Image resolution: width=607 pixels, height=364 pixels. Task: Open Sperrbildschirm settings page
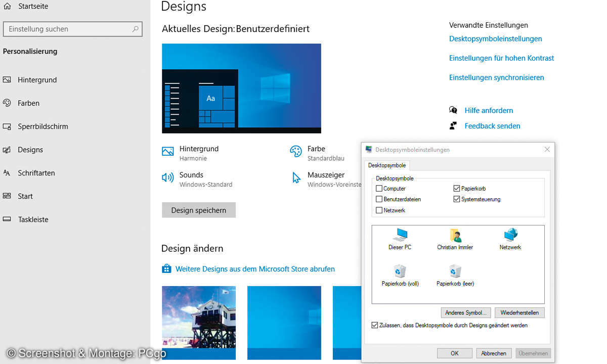(x=43, y=126)
